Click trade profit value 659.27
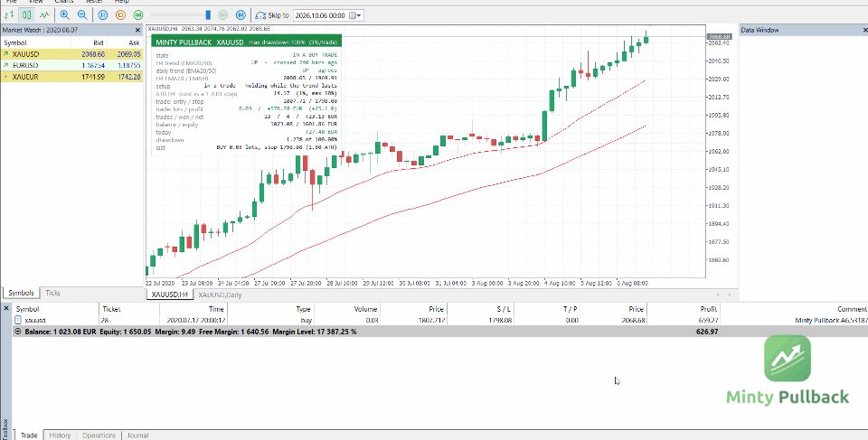The image size is (868, 440). (x=709, y=320)
